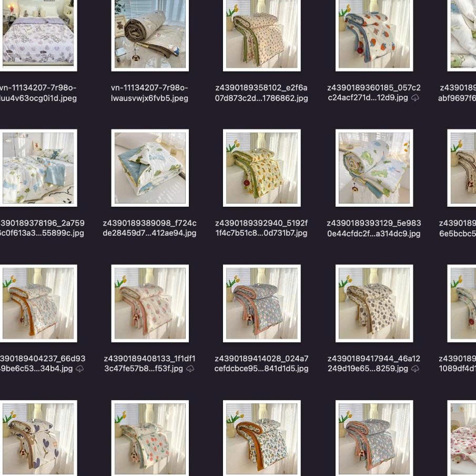
Task: Select thumbnail of 390189378196_2a759 bed image
Action: click(x=38, y=168)
